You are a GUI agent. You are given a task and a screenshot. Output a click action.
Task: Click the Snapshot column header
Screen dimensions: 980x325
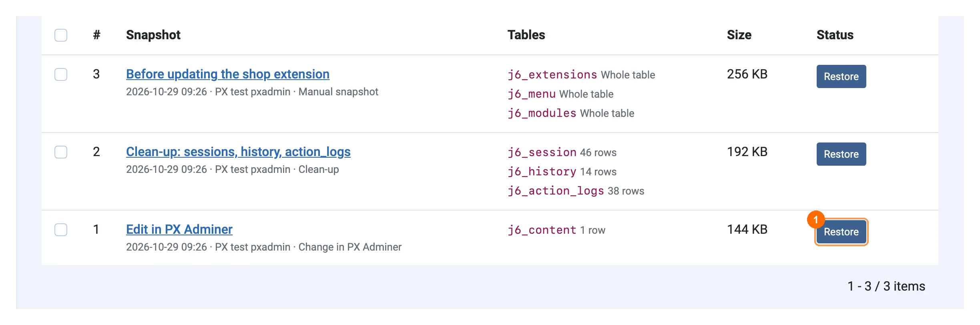tap(153, 35)
